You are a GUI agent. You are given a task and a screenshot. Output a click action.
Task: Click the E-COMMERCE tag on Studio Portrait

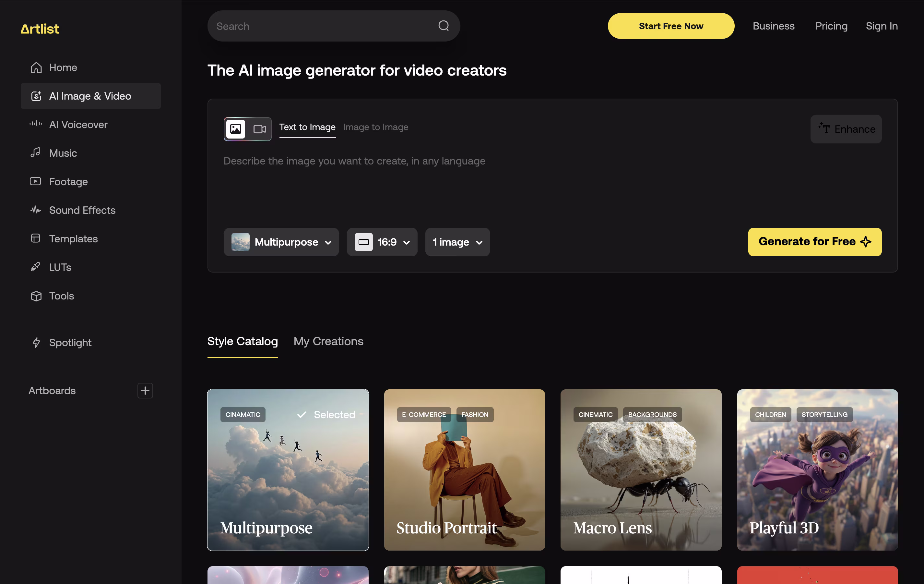point(424,415)
